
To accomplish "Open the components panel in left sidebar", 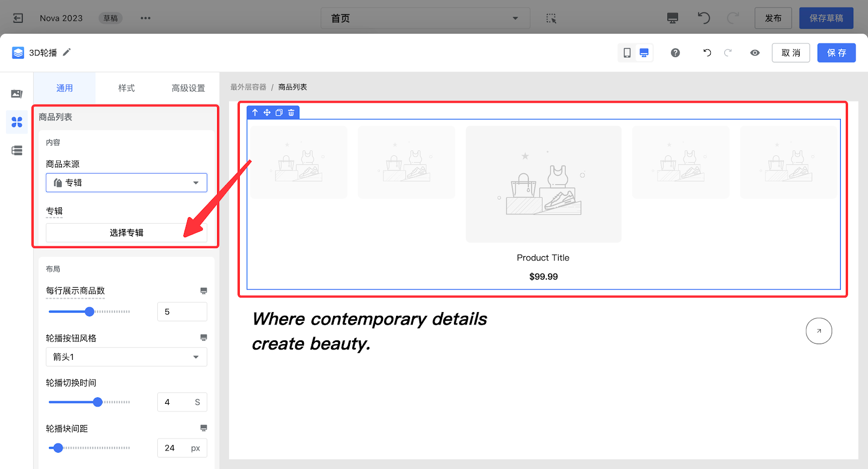I will click(x=17, y=122).
